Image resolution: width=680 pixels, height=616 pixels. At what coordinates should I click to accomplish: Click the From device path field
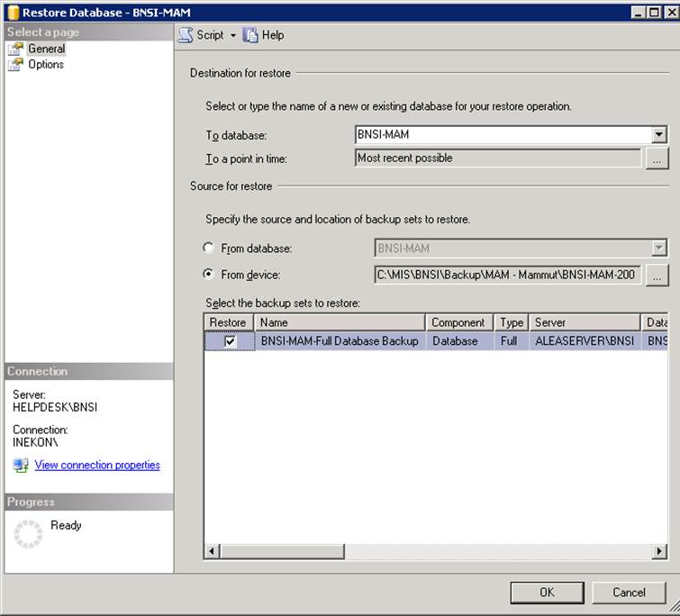click(507, 275)
